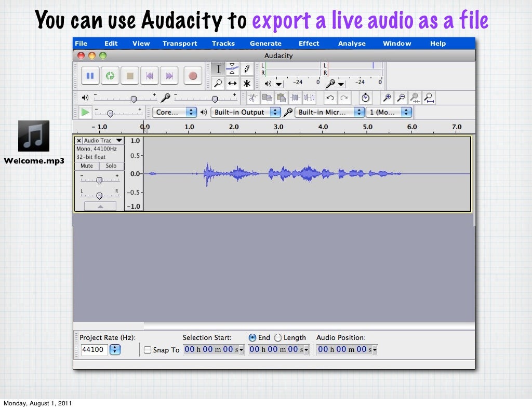
Task: Click the output volume slider handle
Action: click(134, 99)
